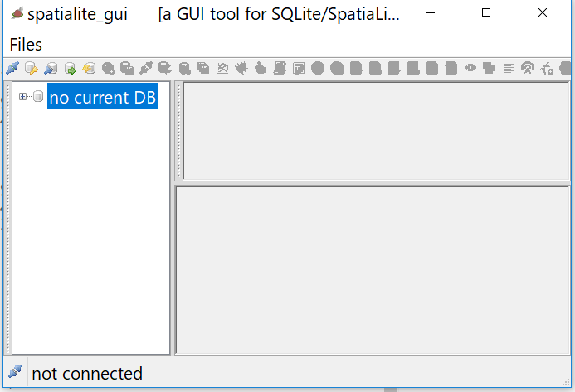Viewport: 575px width, 392px height.
Task: Click the greyed-out puzzle piece toolbar icon
Action: [490, 68]
